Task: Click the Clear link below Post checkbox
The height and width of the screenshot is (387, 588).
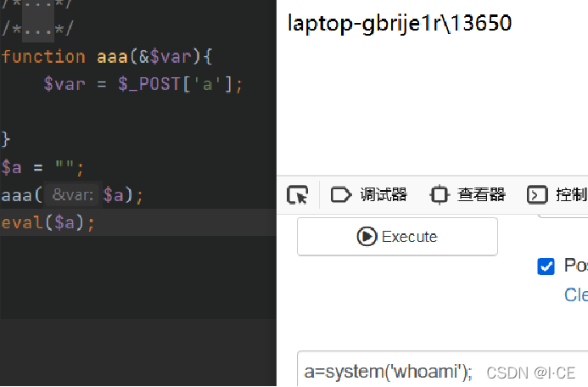Action: pos(576,294)
